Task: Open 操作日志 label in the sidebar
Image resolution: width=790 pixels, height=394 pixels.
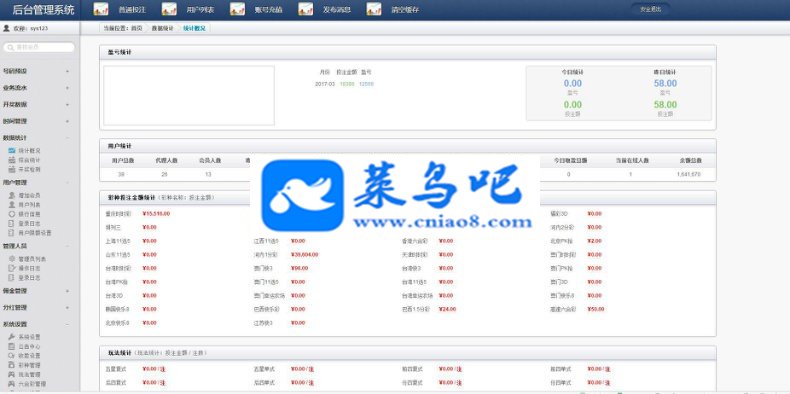Action: click(29, 268)
